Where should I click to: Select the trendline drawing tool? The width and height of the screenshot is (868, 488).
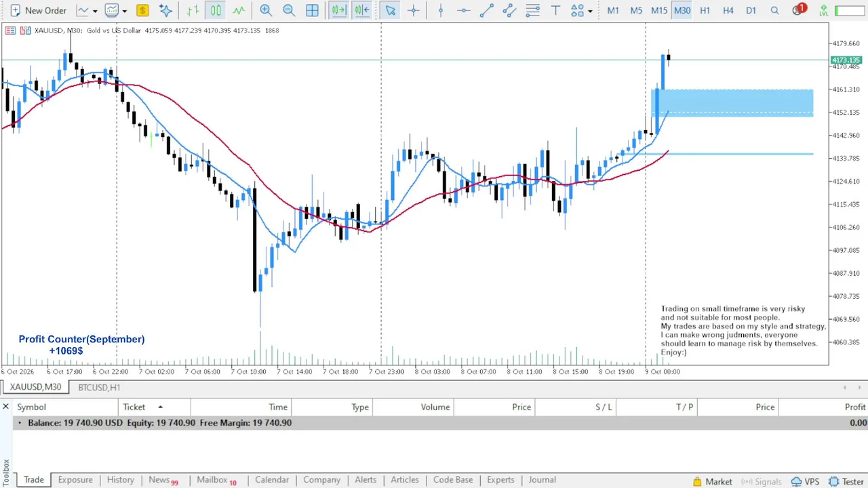pyautogui.click(x=486, y=10)
